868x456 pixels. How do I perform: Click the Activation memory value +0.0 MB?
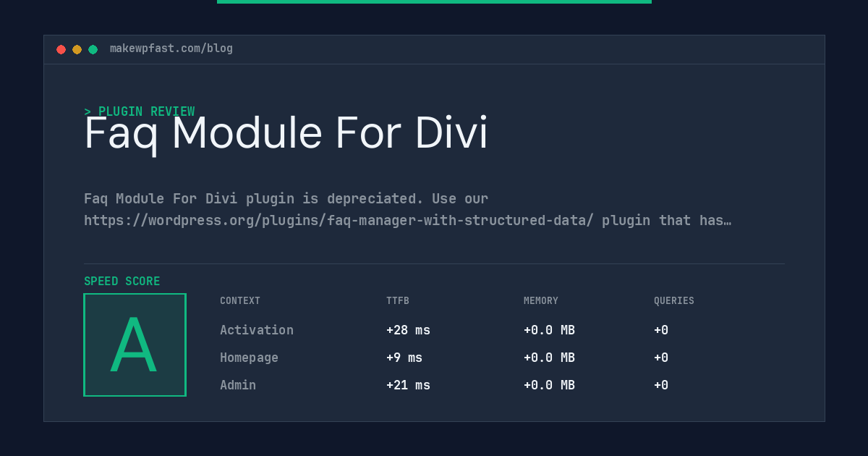[549, 330]
